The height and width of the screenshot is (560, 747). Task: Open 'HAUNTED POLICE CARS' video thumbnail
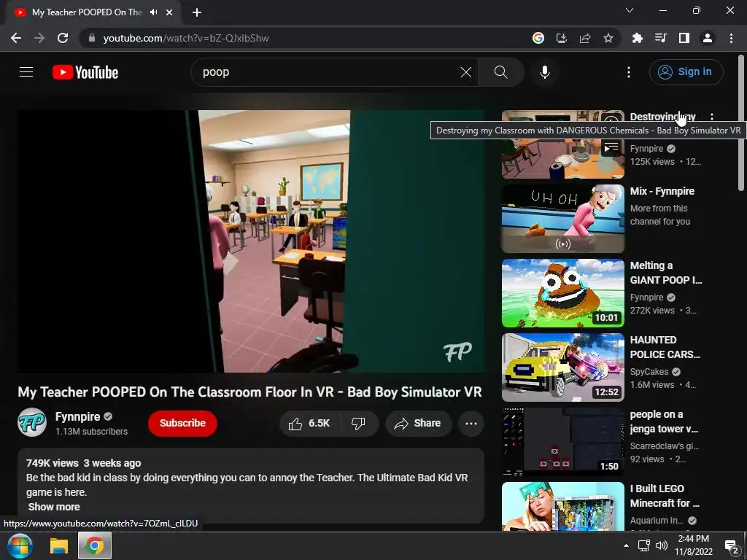[x=562, y=367]
